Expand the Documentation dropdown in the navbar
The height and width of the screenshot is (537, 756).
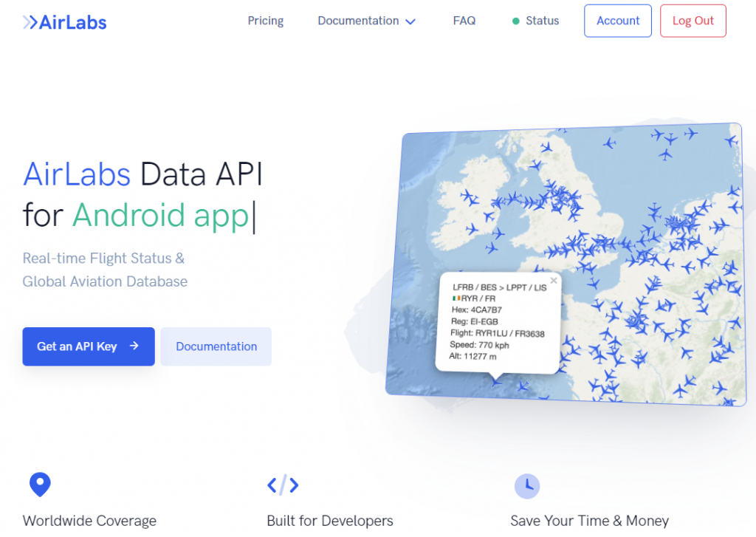[x=366, y=21]
